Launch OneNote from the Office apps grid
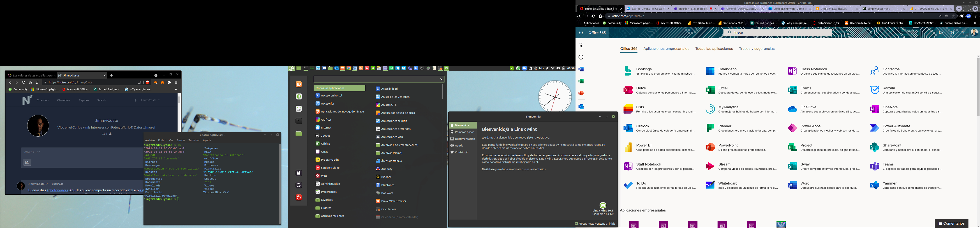The image size is (980, 228). [906, 109]
